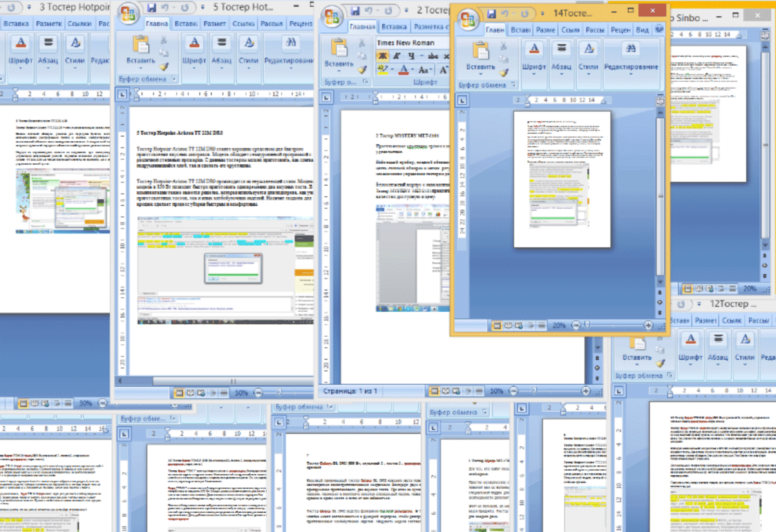Click Format Painter in 5 Тостер Hot window
The height and width of the screenshot is (532, 776).
[164, 66]
